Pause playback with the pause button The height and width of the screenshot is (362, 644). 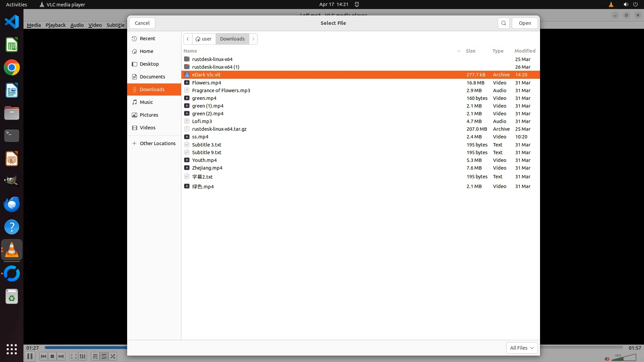point(30,356)
